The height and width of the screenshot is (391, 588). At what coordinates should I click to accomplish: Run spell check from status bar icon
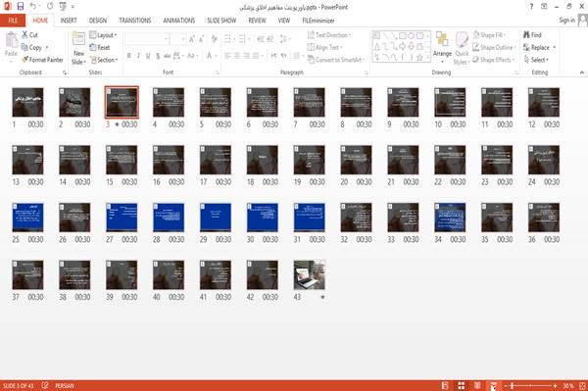tap(45, 385)
